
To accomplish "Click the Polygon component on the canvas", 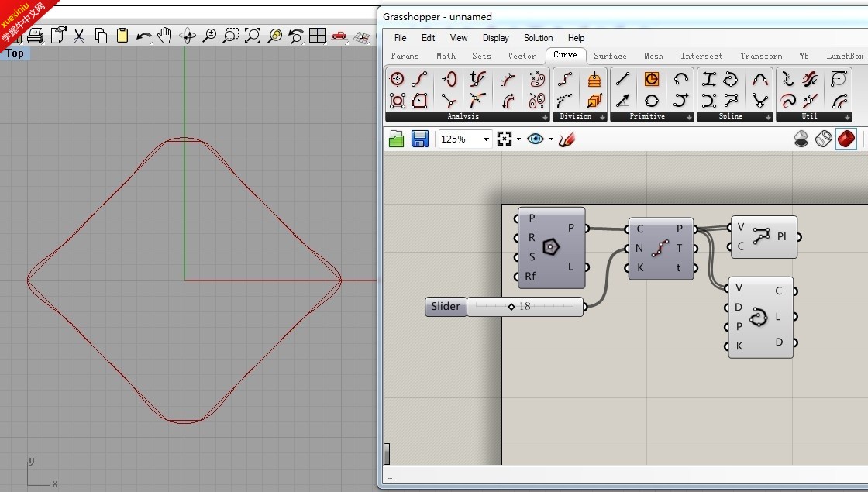I will pos(551,247).
